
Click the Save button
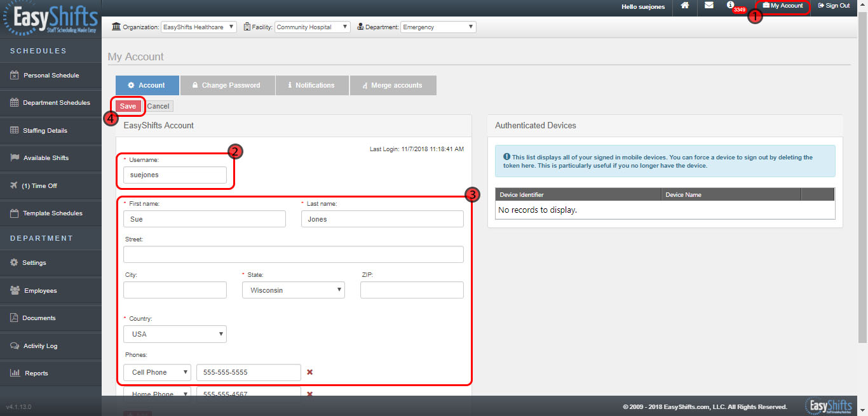pos(128,106)
